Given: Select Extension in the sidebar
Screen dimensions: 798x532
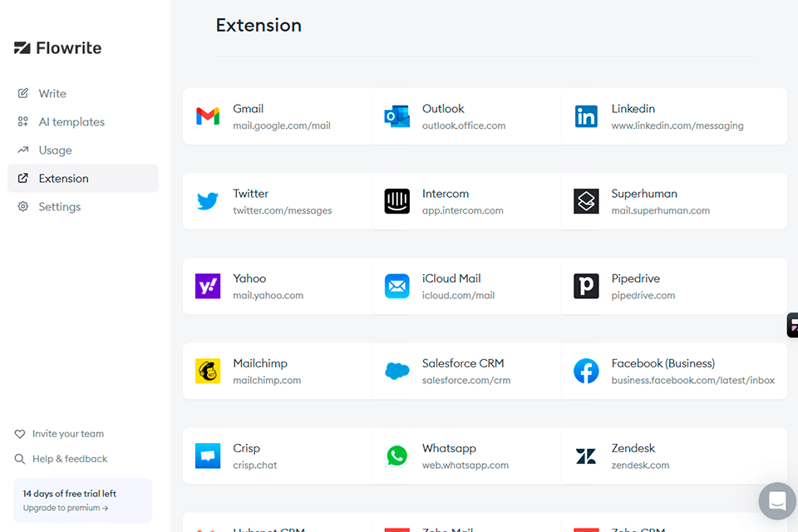Looking at the screenshot, I should pyautogui.click(x=82, y=178).
